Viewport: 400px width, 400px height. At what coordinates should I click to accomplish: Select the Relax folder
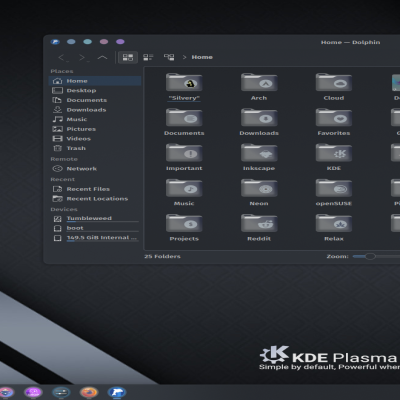click(334, 228)
